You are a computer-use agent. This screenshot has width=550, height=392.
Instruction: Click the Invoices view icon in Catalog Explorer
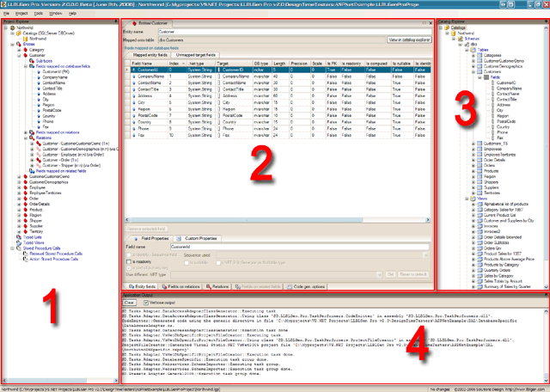point(480,226)
